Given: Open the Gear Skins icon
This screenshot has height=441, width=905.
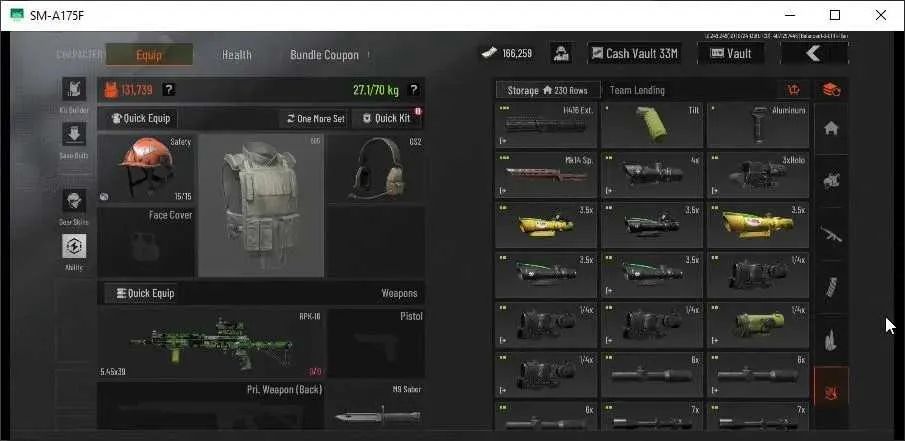Looking at the screenshot, I should coord(74,201).
